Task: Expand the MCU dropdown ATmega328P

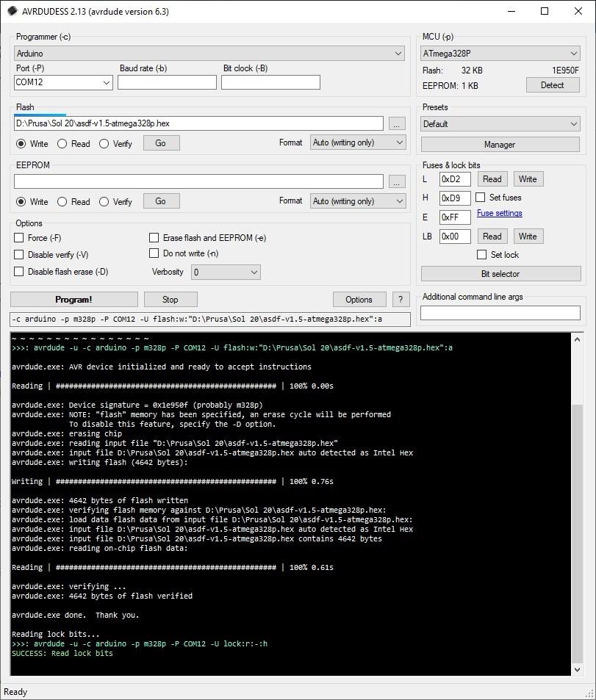Action: point(500,54)
